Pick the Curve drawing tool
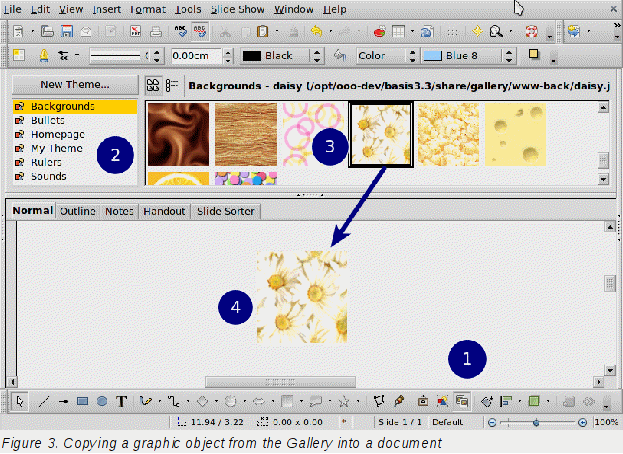623x454 pixels. tap(146, 402)
